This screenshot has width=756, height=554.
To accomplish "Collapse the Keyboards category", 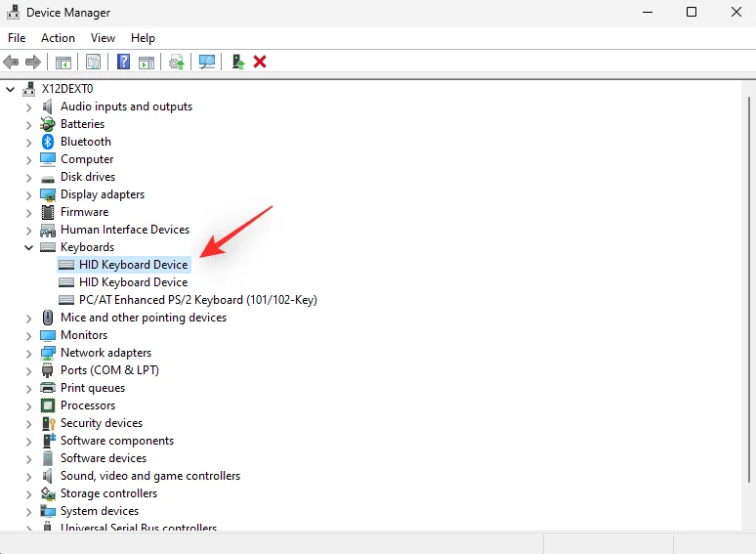I will tap(28, 247).
